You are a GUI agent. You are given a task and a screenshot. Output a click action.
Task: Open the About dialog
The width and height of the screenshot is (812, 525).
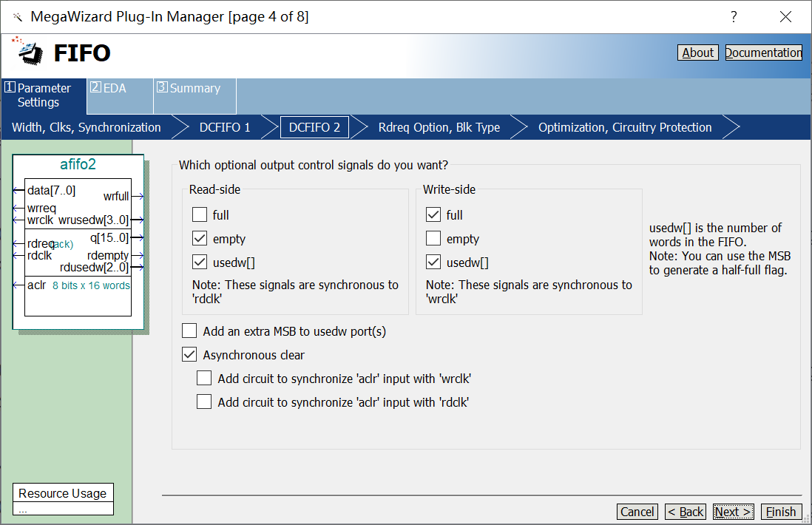697,52
